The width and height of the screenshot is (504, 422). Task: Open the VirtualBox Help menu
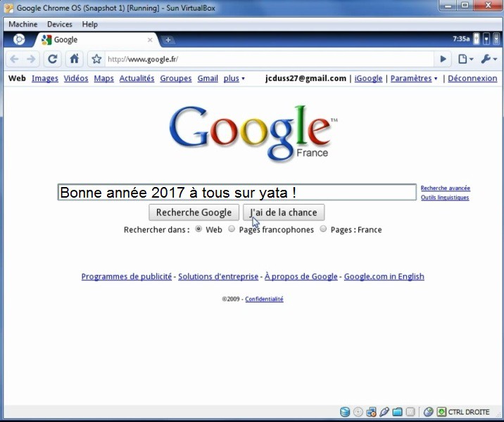(x=89, y=25)
